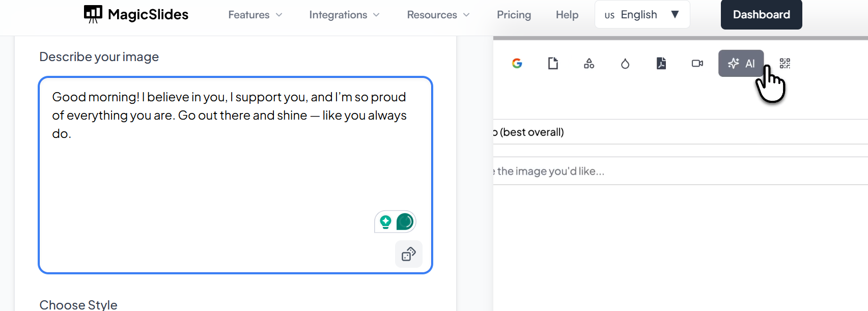Expand the Integrations menu
The height and width of the screenshot is (311, 868).
pos(344,15)
